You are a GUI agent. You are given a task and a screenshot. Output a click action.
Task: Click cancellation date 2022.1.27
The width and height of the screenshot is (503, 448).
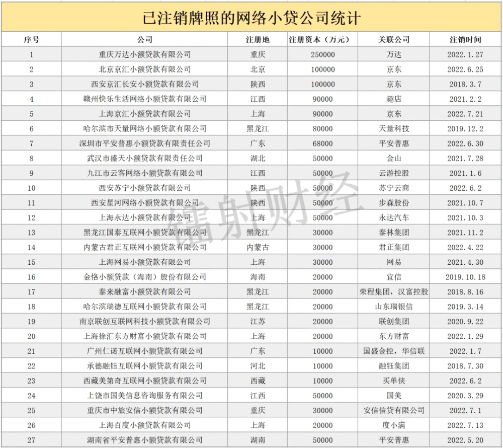(465, 54)
